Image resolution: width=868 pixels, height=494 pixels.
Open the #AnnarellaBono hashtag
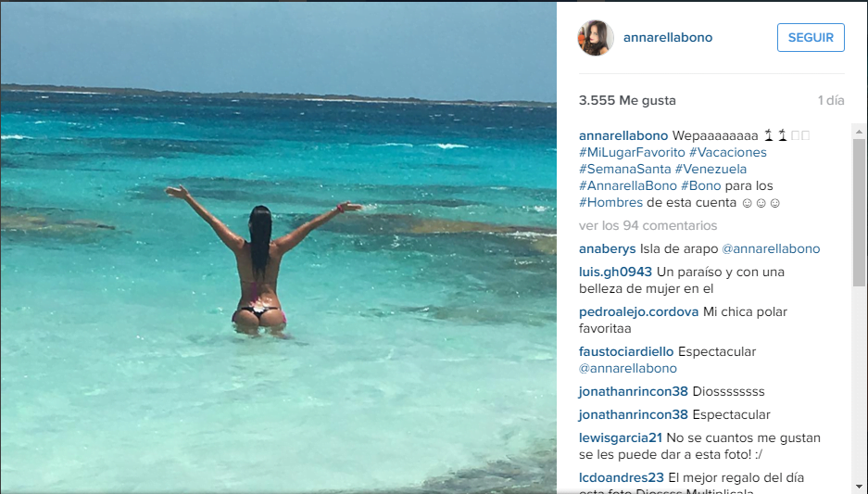pyautogui.click(x=628, y=185)
